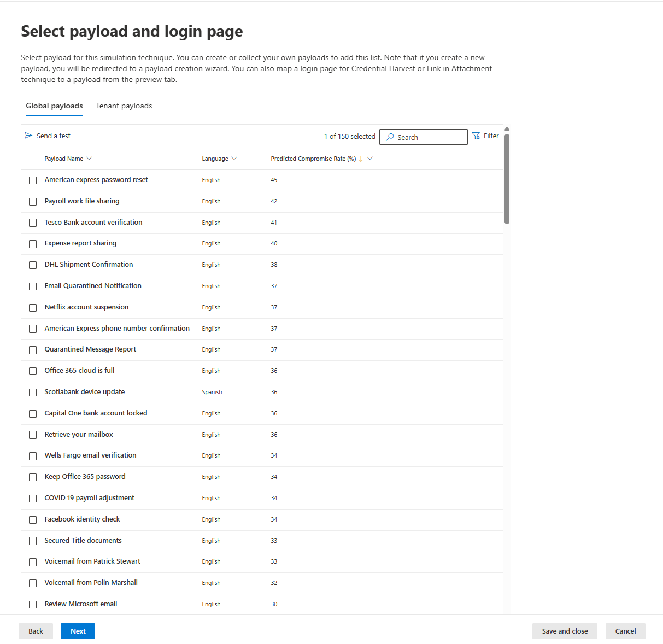
Task: Focus the Search input field
Action: pos(429,137)
